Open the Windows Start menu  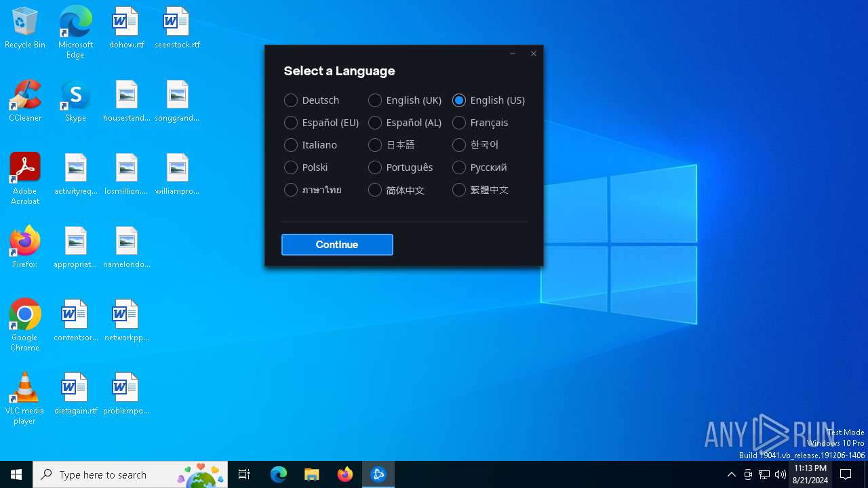(x=16, y=474)
